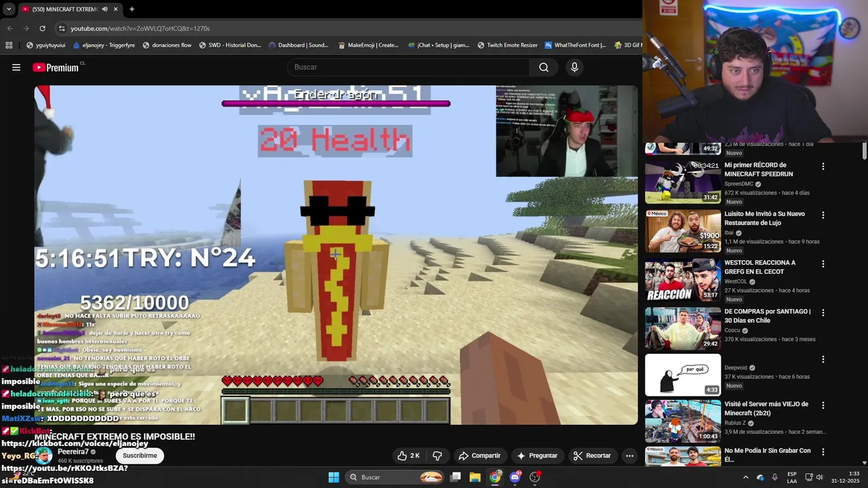Click the Windows taskbar search box

click(x=395, y=477)
